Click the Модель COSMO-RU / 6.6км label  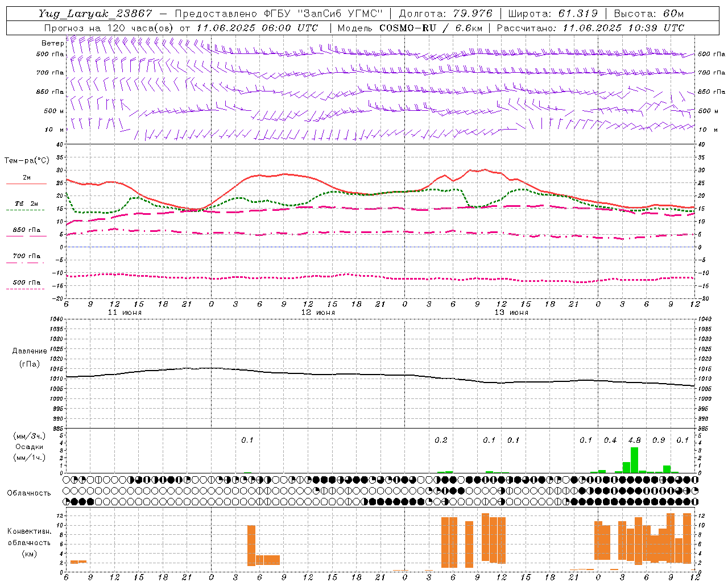tap(409, 28)
